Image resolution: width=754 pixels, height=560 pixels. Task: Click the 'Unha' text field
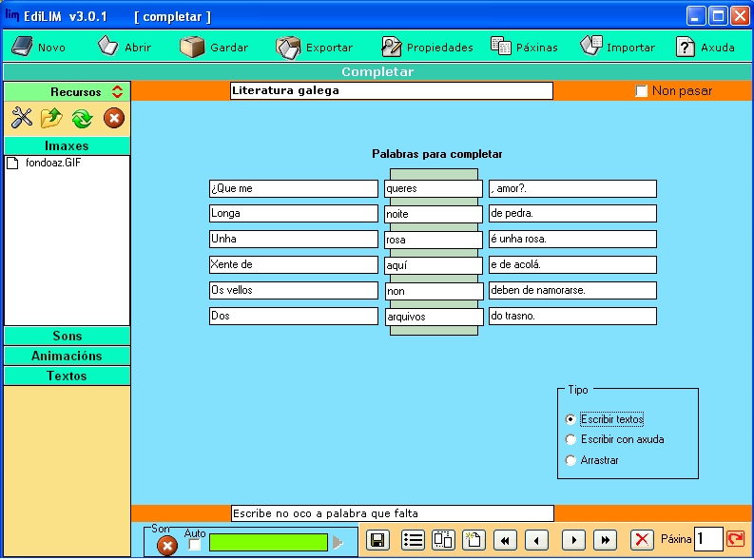point(294,239)
